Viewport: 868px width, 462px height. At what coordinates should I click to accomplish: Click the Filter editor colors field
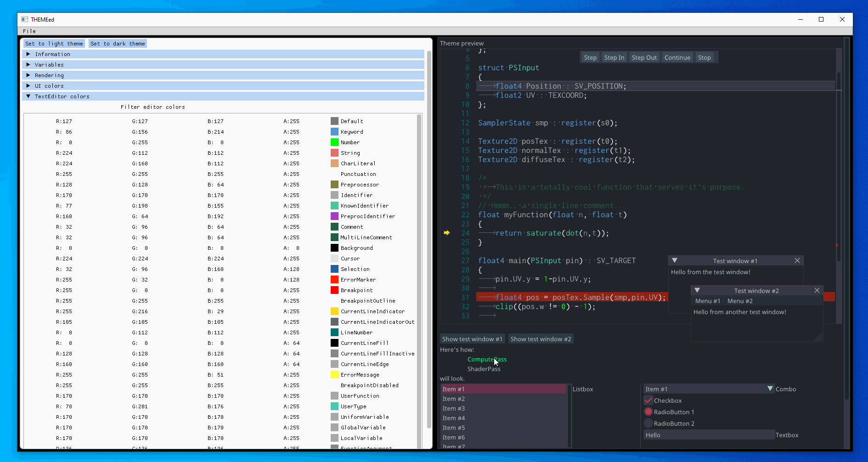tap(71, 107)
